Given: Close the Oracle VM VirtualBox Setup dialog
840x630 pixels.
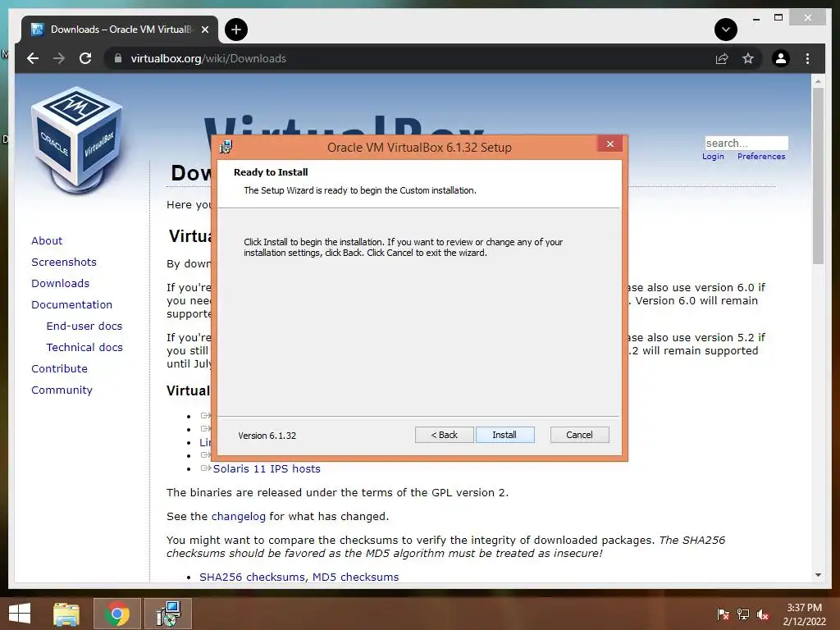Looking at the screenshot, I should tap(610, 144).
